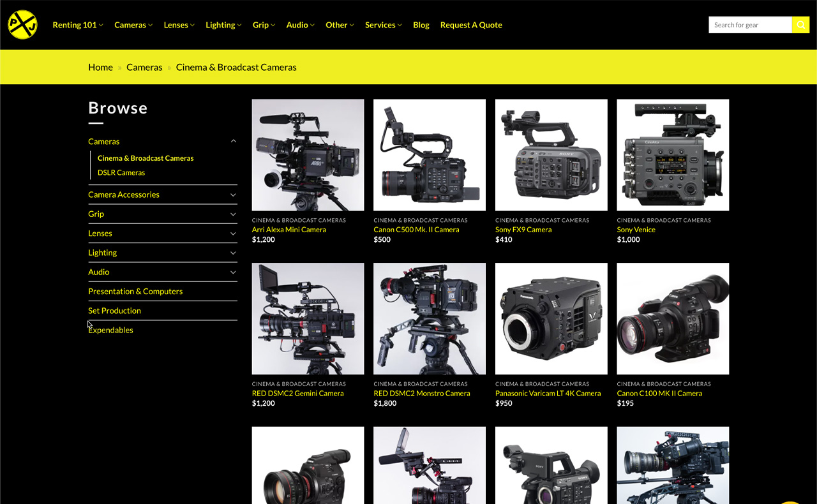Focus the Search for gear field
Screen dimensions: 817x504
pos(750,25)
